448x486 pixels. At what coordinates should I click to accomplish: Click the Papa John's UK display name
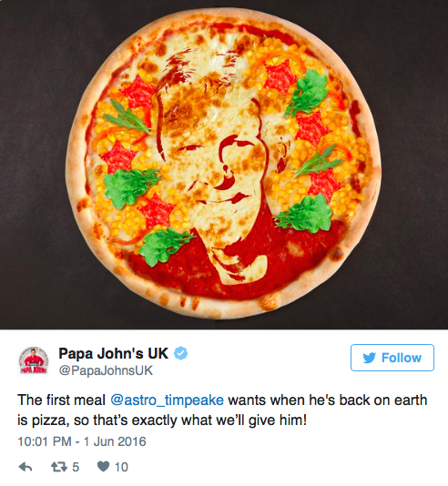pos(114,353)
